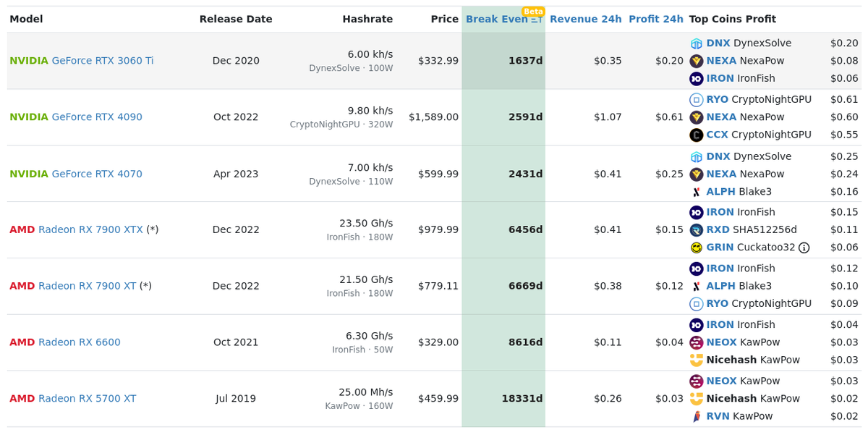The image size is (868, 435).
Task: Open the NVIDIA GeForce RTX 4090 link
Action: pos(76,117)
